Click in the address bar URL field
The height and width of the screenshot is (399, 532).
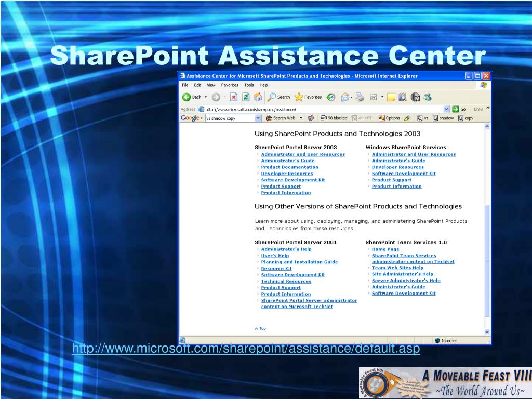tap(323, 109)
